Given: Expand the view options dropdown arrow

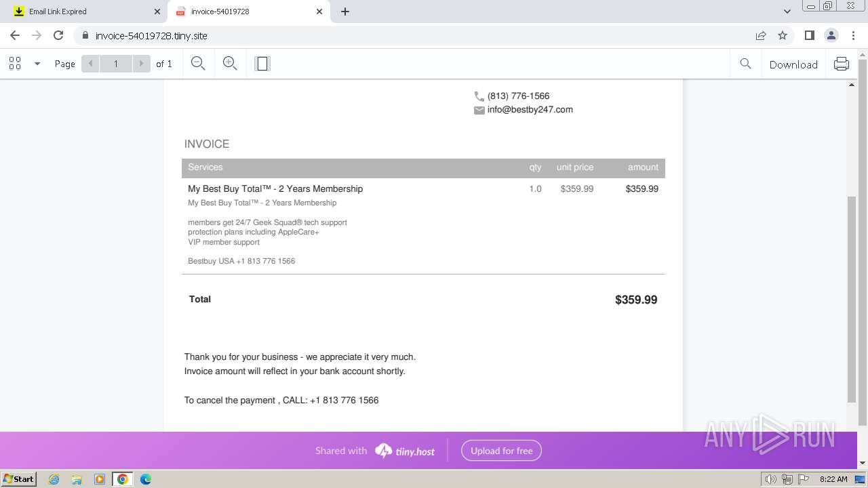Looking at the screenshot, I should tap(37, 64).
